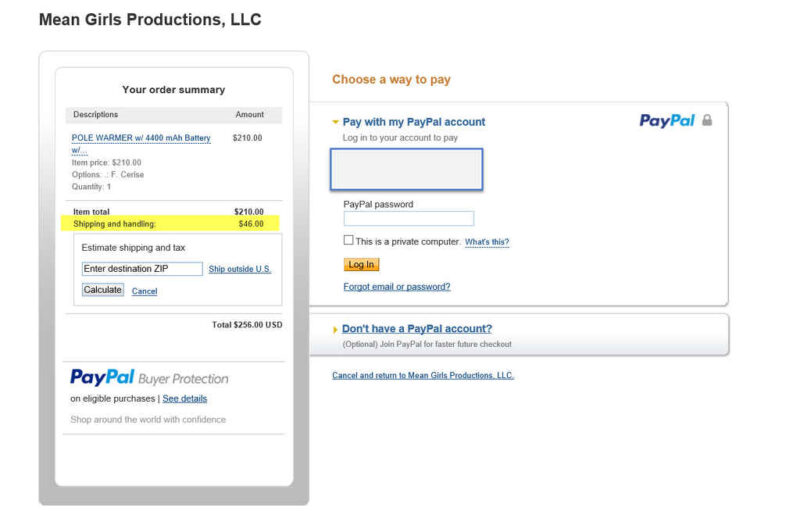Click the PayPal email input box

pyautogui.click(x=406, y=169)
